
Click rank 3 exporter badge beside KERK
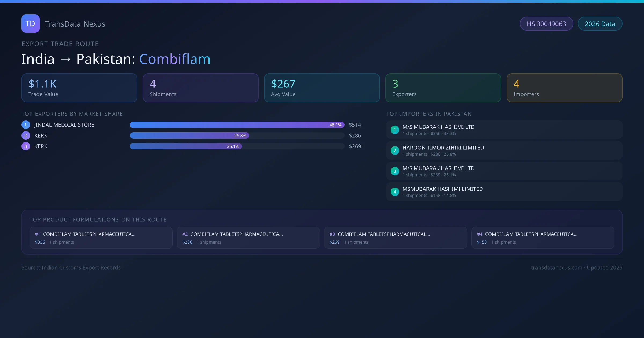[26, 146]
